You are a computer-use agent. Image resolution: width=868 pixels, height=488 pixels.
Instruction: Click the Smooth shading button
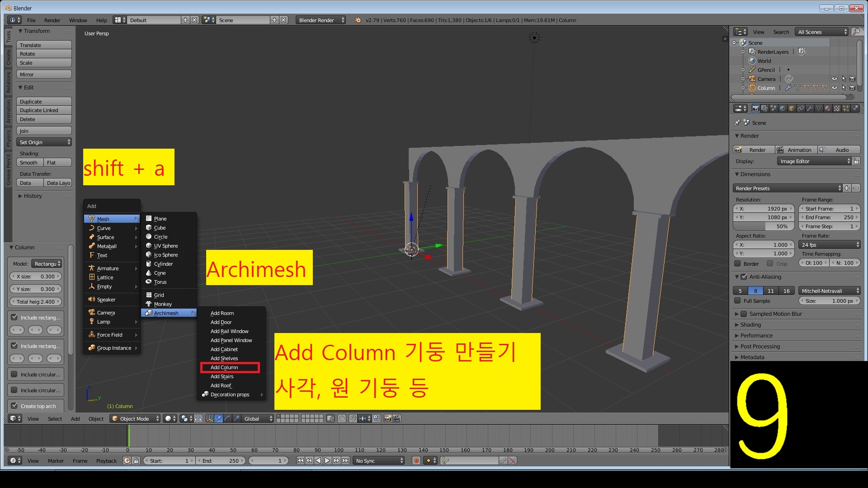[x=30, y=163]
